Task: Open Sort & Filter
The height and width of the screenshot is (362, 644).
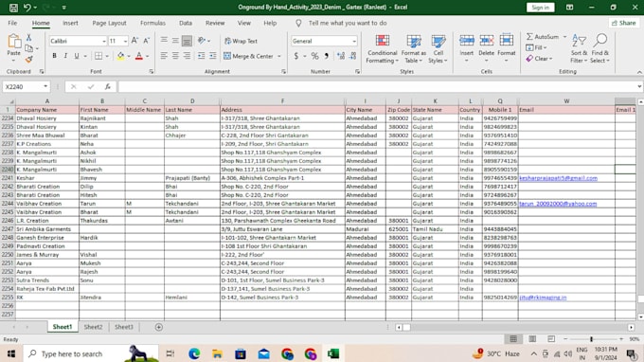Action: [x=579, y=48]
